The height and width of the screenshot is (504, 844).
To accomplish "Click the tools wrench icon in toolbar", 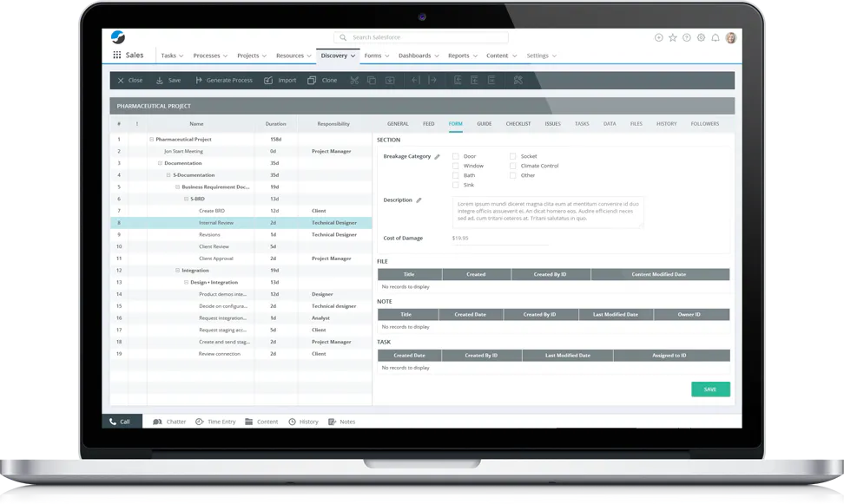I will click(518, 80).
